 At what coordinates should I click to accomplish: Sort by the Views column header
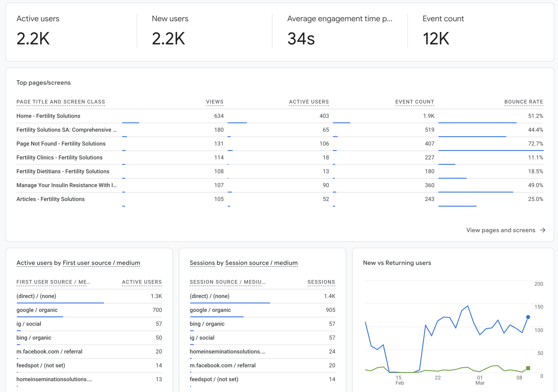(x=215, y=102)
